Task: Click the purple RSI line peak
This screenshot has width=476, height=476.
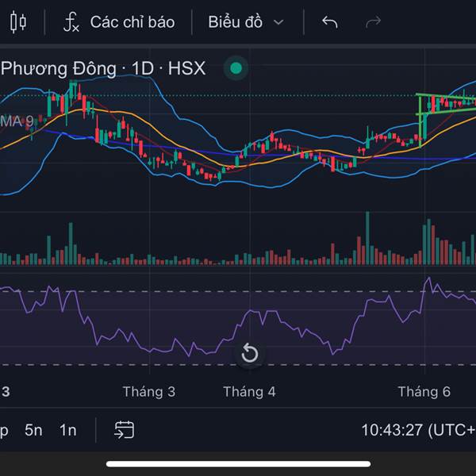Action: tap(428, 278)
